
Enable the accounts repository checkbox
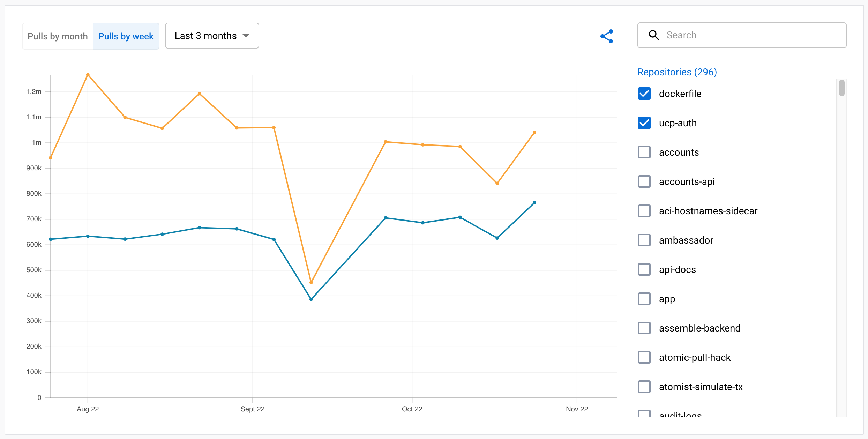tap(644, 152)
